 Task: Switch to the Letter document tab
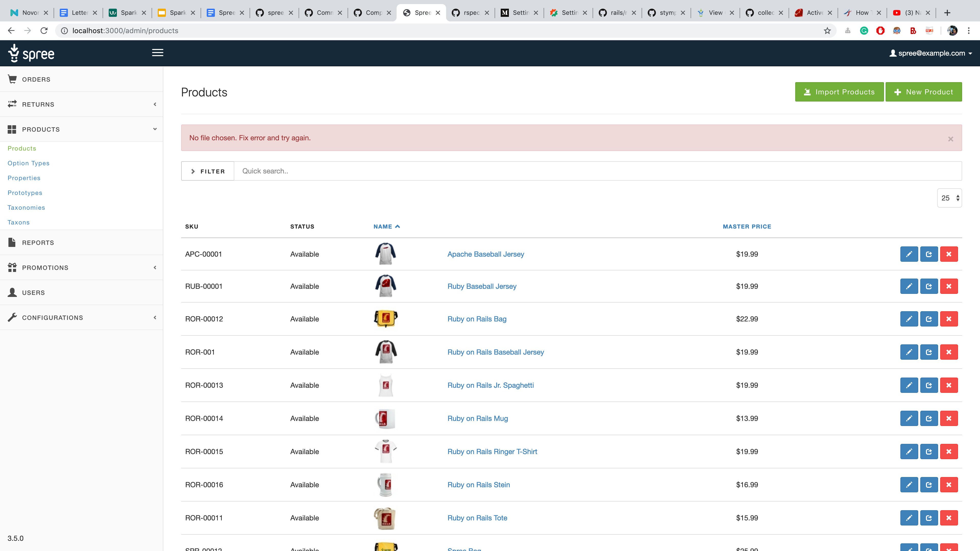78,12
